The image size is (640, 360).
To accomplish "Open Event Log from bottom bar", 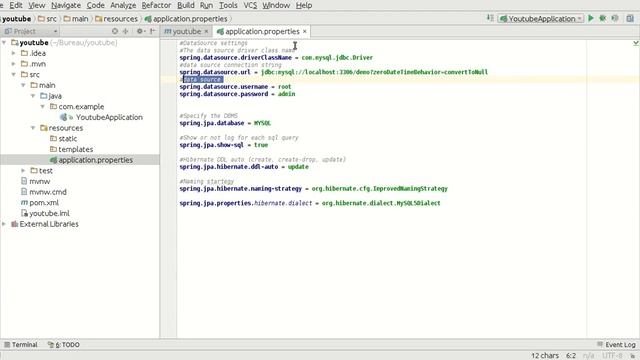I will click(x=616, y=344).
